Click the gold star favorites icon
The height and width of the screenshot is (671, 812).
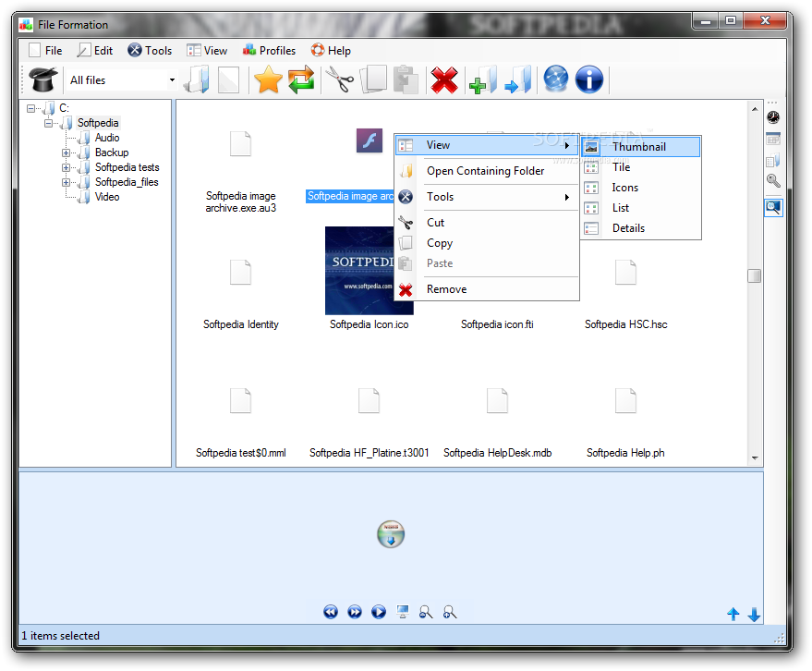pyautogui.click(x=268, y=79)
